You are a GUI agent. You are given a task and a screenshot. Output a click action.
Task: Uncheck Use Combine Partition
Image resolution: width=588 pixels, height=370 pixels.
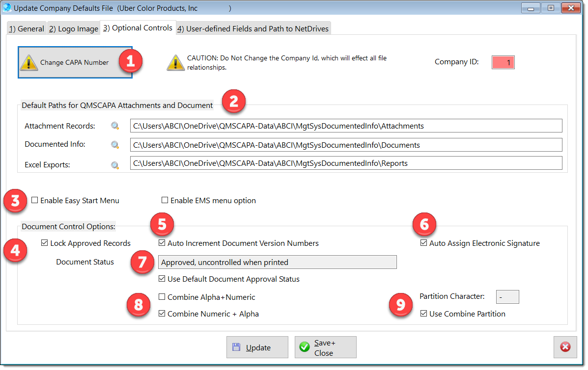click(x=424, y=314)
